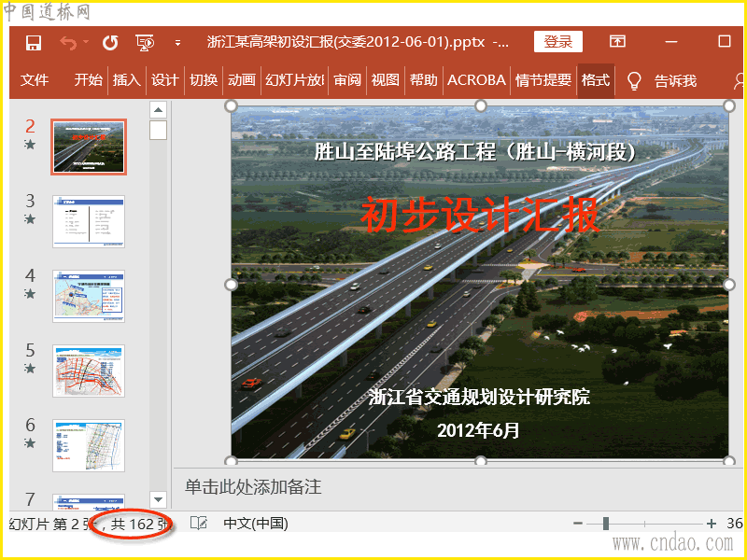Start slideshow from beginning icon
The height and width of the screenshot is (560, 747).
[x=145, y=43]
